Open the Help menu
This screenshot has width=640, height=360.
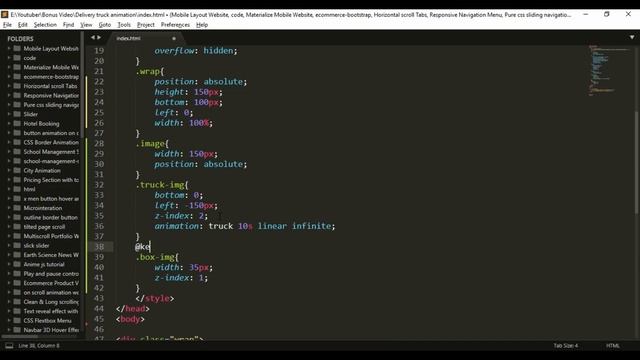pyautogui.click(x=202, y=25)
